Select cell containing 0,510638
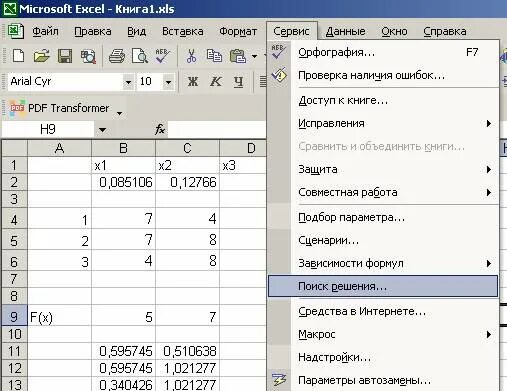 187,351
